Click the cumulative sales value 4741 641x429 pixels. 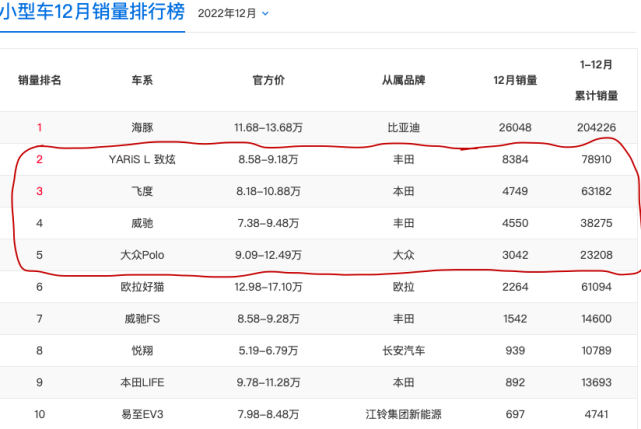[x=596, y=414]
